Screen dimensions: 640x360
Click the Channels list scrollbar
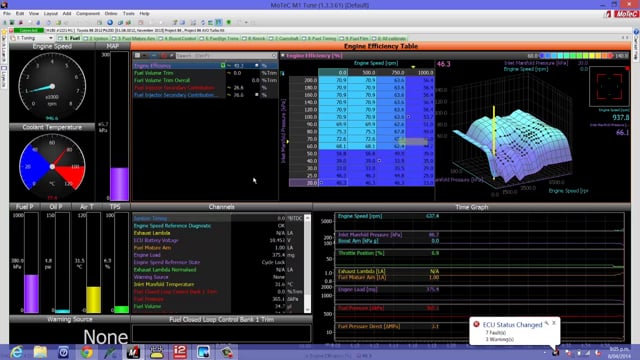(307, 264)
